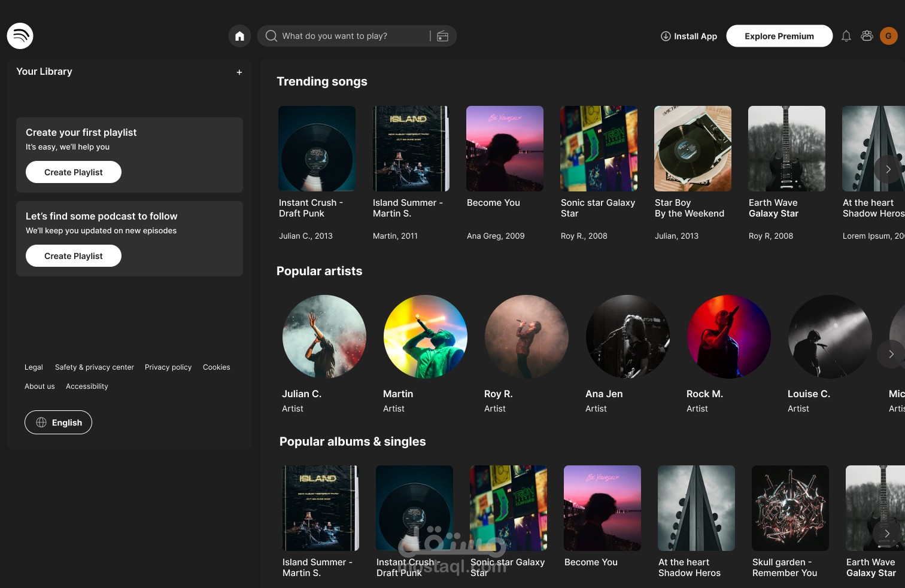Viewport: 905px width, 588px height.
Task: Open Island Summer trending song cover
Action: coord(411,149)
